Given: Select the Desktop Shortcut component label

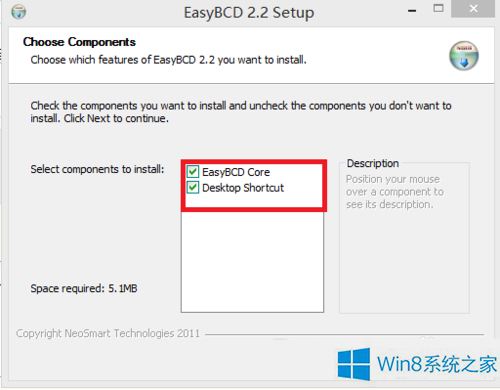Looking at the screenshot, I should tap(243, 188).
